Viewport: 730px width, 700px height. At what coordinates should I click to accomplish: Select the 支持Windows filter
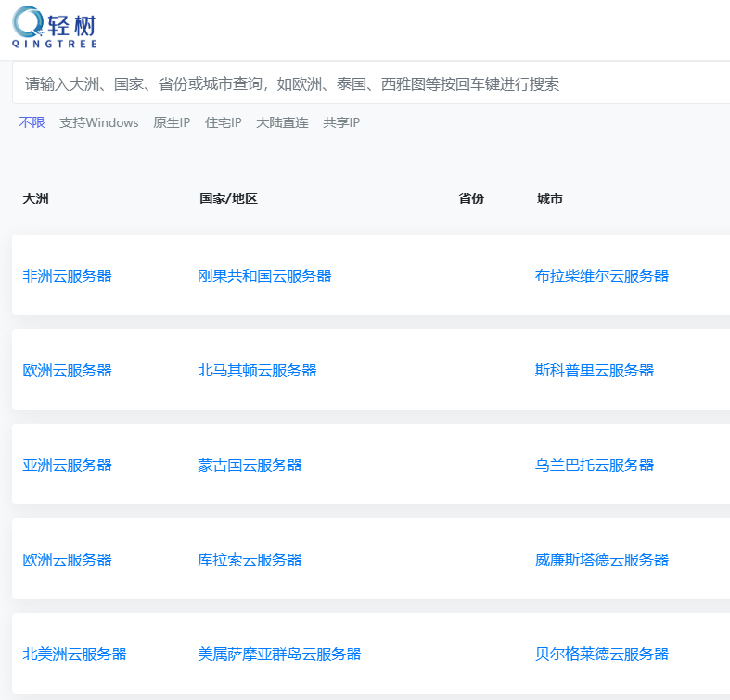coord(98,122)
